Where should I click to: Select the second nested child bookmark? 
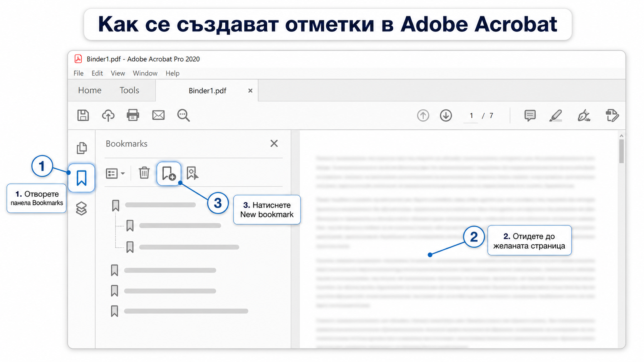click(x=183, y=247)
